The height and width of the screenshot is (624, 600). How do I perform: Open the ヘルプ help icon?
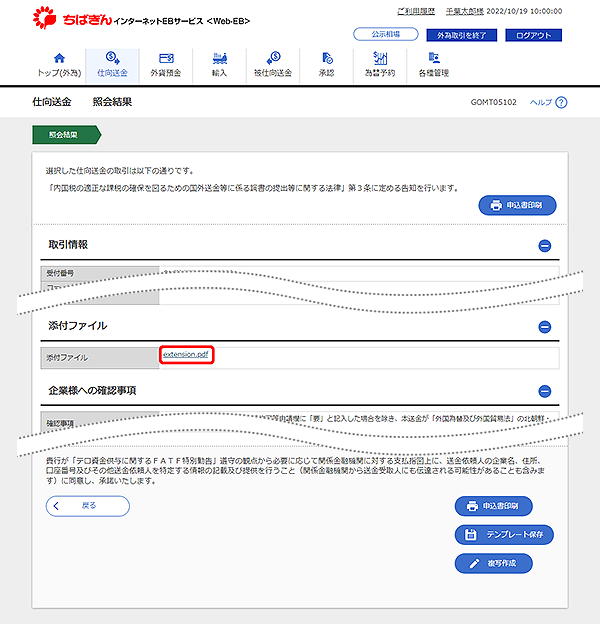point(561,102)
